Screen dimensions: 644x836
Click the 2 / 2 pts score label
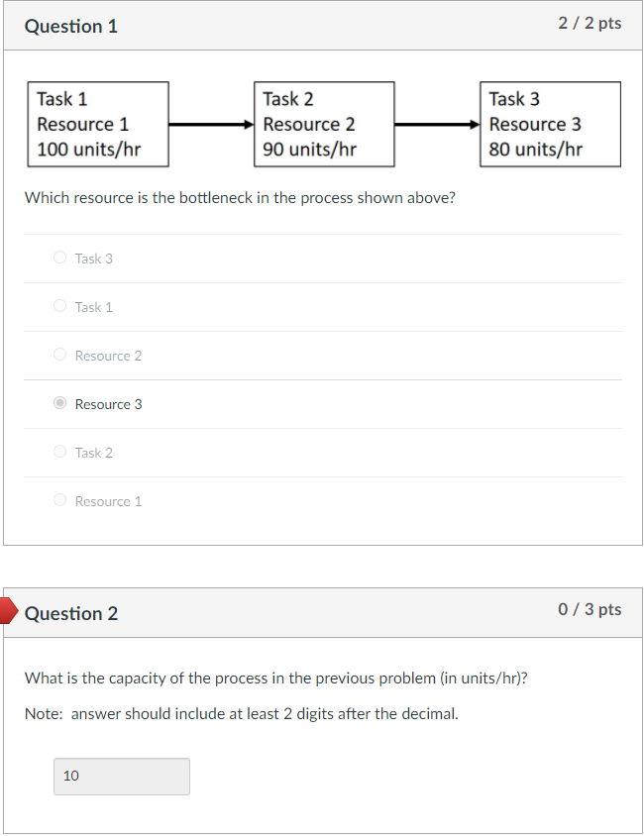tap(590, 23)
